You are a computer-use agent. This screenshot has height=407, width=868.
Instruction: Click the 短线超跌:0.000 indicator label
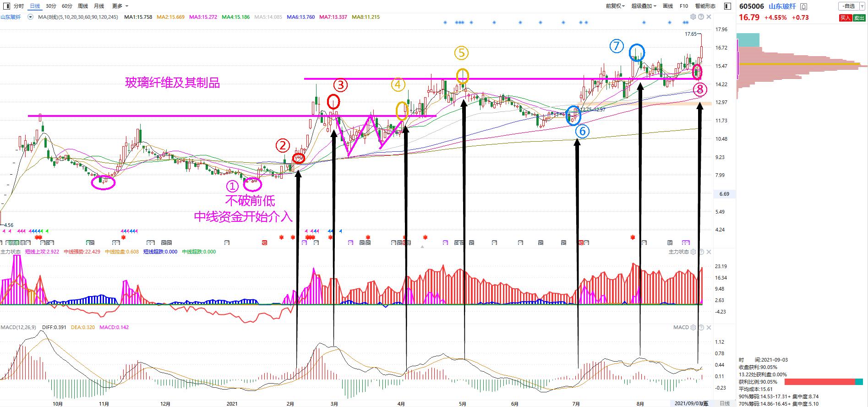[160, 252]
